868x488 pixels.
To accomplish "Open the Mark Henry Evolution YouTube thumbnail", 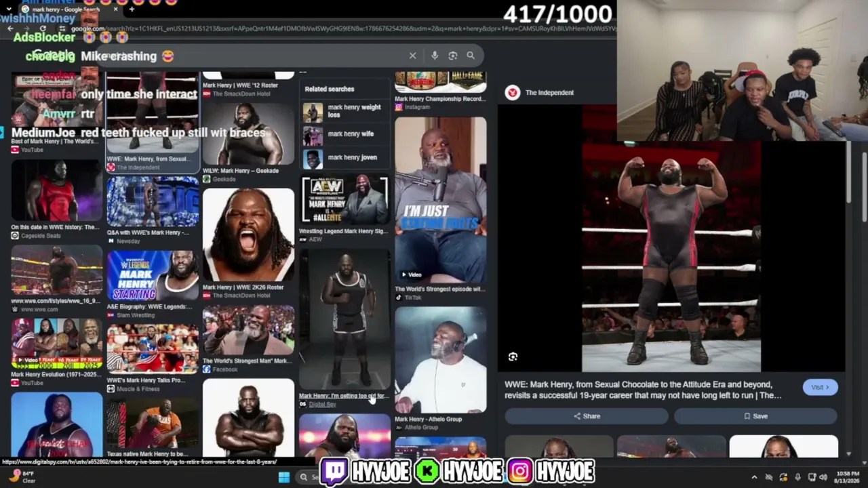I will click(x=57, y=344).
